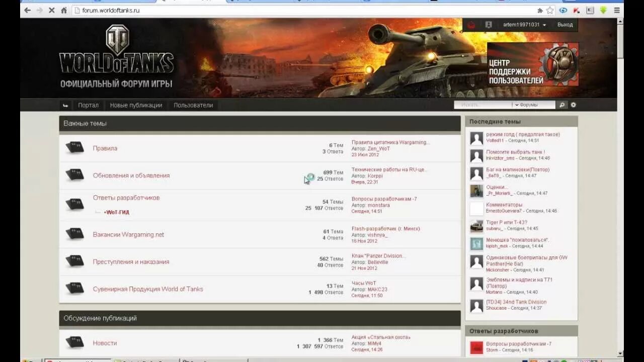
Task: Open the Вакансии Wargaming.net forum
Action: [x=128, y=234]
